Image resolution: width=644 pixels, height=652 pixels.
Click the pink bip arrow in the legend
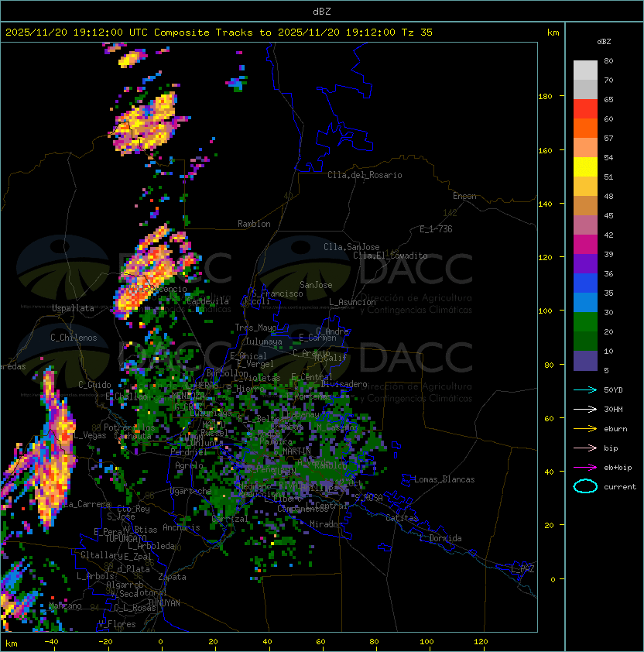(x=585, y=448)
